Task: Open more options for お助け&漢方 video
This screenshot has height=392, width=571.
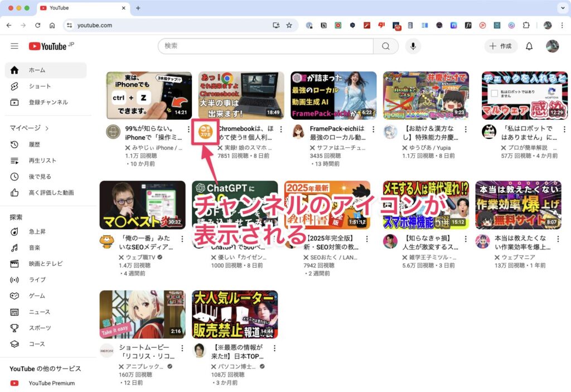Action: point(466,129)
